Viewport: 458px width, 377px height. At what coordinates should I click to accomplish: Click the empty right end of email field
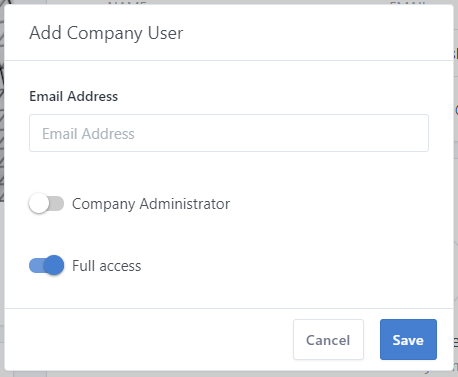pos(367,133)
